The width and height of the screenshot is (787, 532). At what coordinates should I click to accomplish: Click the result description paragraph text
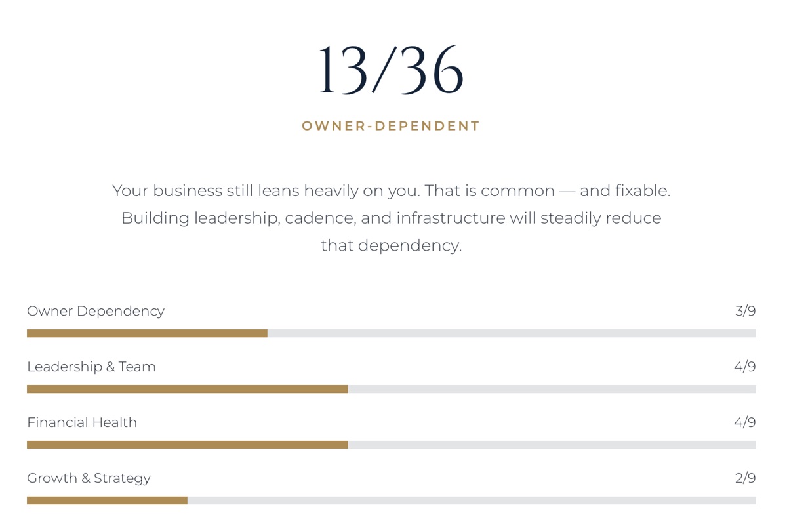(392, 218)
